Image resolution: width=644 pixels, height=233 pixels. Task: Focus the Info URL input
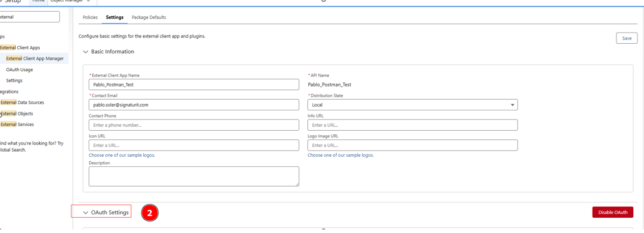[x=413, y=125]
